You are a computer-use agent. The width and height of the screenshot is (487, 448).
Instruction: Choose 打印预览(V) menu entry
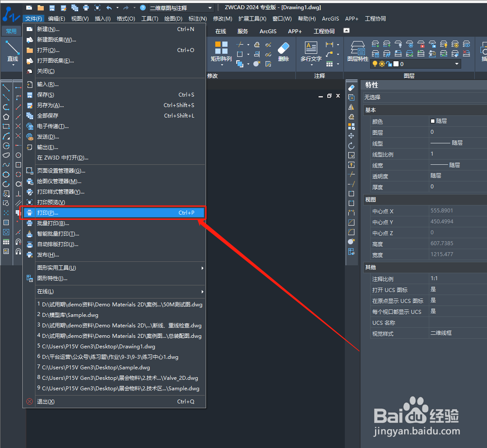114,202
